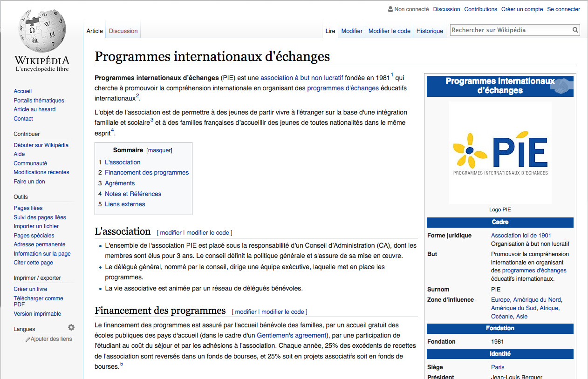Click Faire un don
This screenshot has height=379, width=588.
click(x=29, y=182)
